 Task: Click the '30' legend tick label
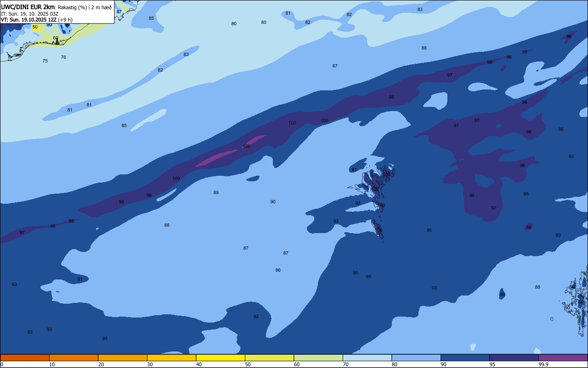(150, 364)
